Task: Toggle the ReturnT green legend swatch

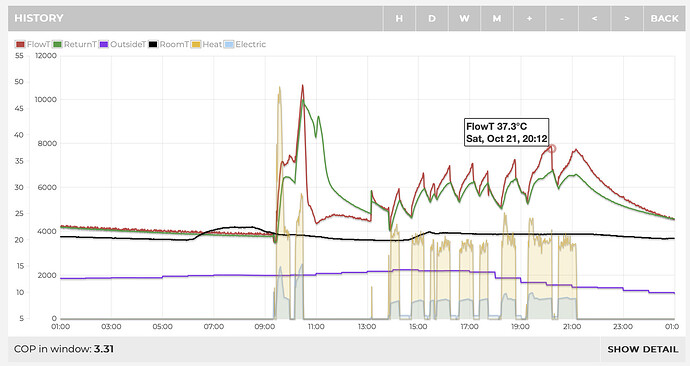Action: pos(57,44)
